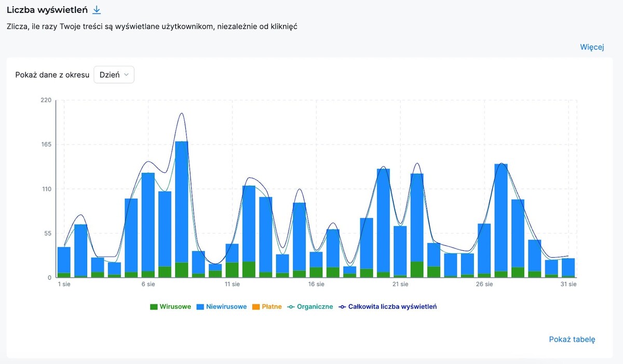
Task: Select the peak bar at 27 sie
Action: (x=501, y=218)
